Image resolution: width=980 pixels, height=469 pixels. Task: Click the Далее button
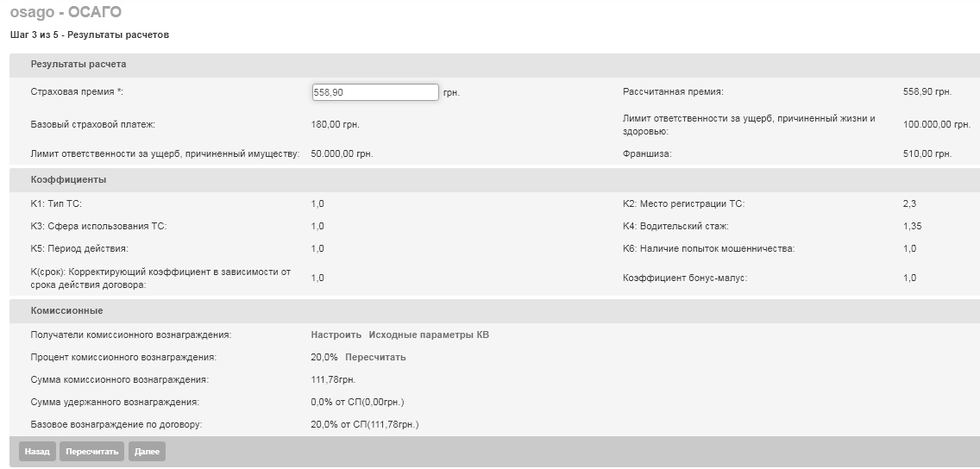147,452
